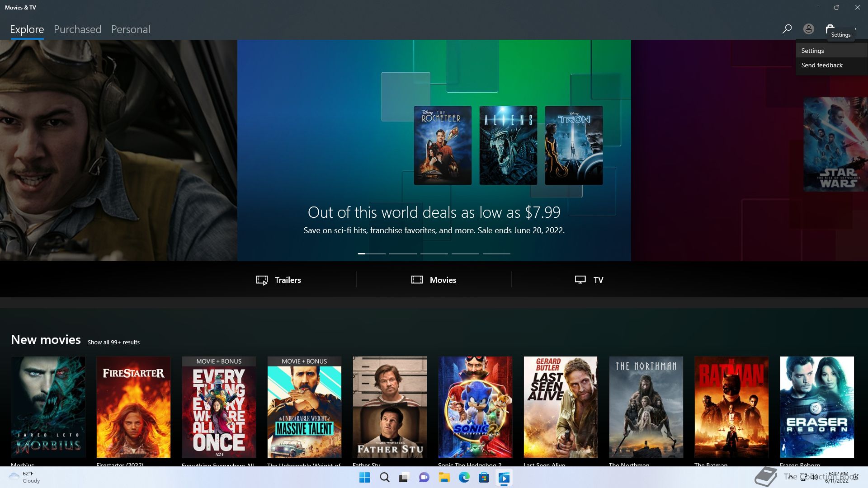The width and height of the screenshot is (868, 488).
Task: Select the second carousel page indicator
Action: [x=403, y=253]
